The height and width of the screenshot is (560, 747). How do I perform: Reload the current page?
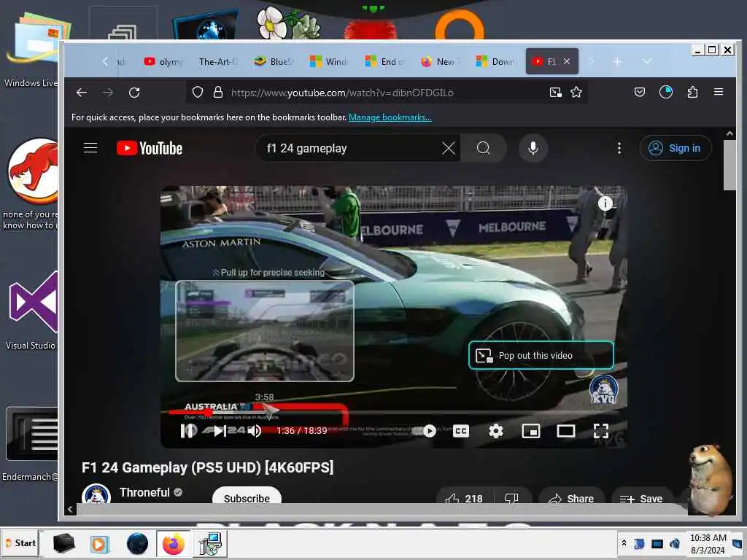[x=134, y=93]
